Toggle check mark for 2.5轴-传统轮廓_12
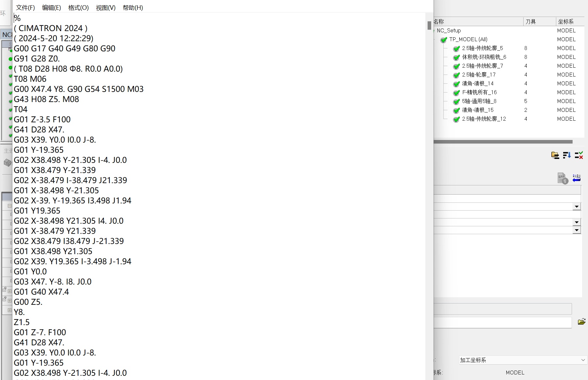This screenshot has width=588, height=380. 457,119
